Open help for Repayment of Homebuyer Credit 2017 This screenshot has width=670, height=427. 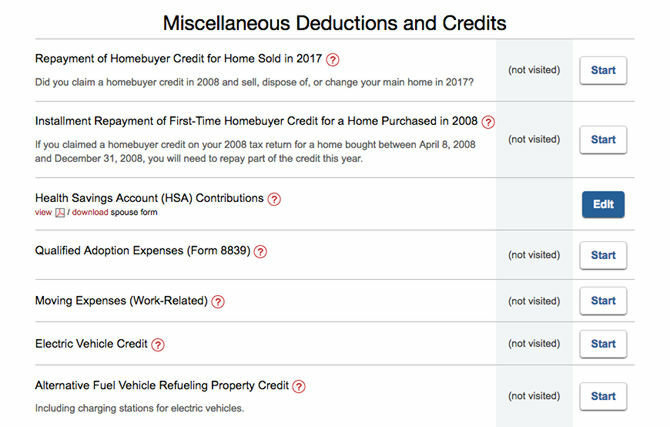tap(332, 59)
